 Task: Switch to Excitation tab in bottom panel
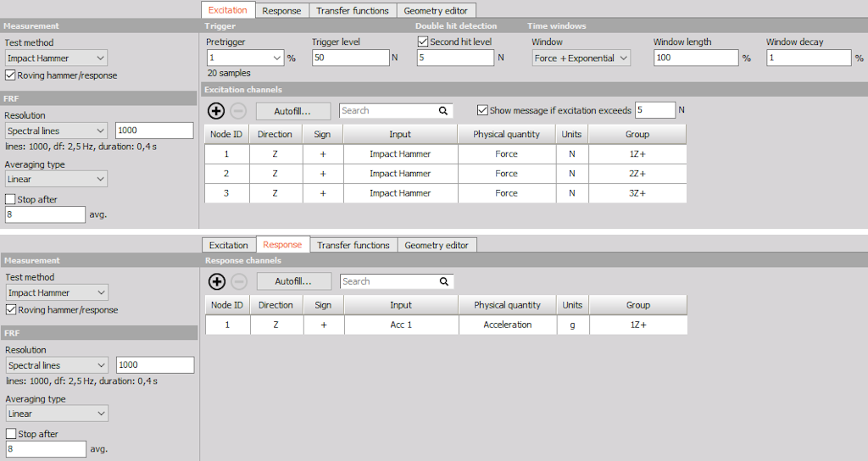(x=229, y=245)
